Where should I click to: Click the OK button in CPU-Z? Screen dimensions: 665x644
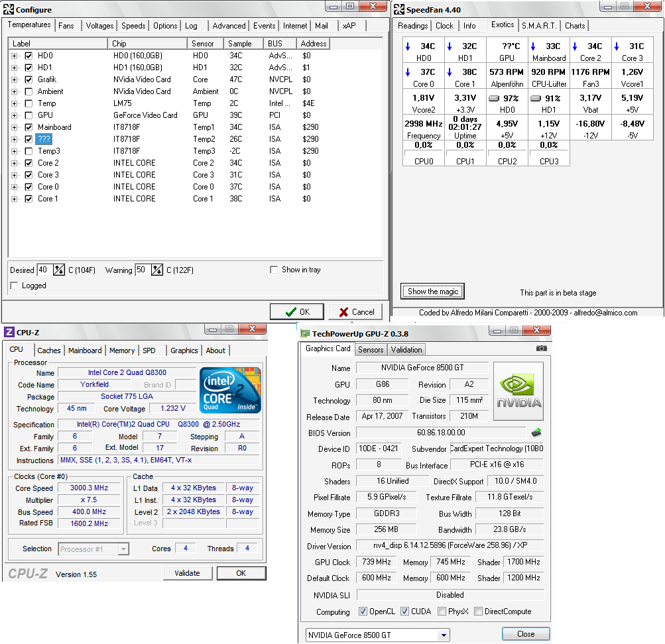point(241,573)
